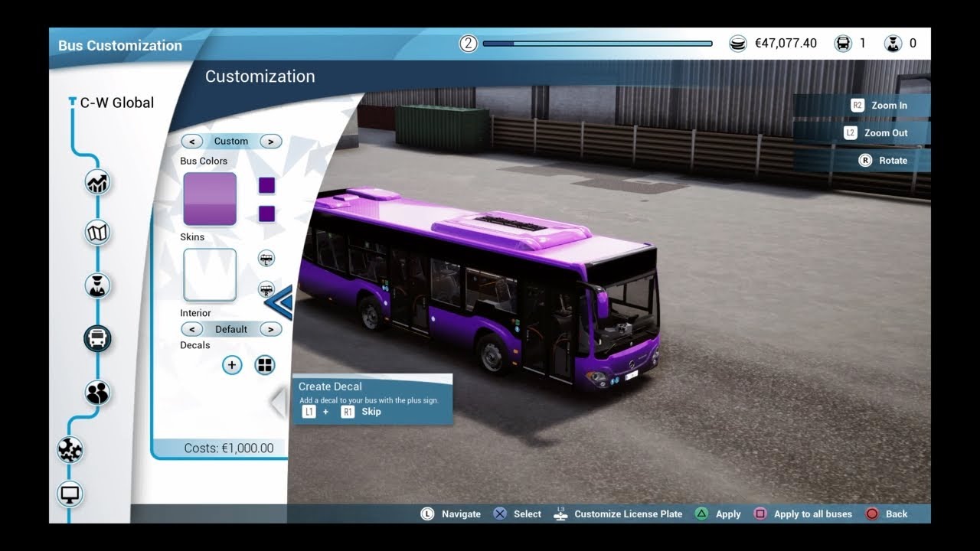The height and width of the screenshot is (551, 980).
Task: Add a decal with plus icon
Action: point(232,365)
